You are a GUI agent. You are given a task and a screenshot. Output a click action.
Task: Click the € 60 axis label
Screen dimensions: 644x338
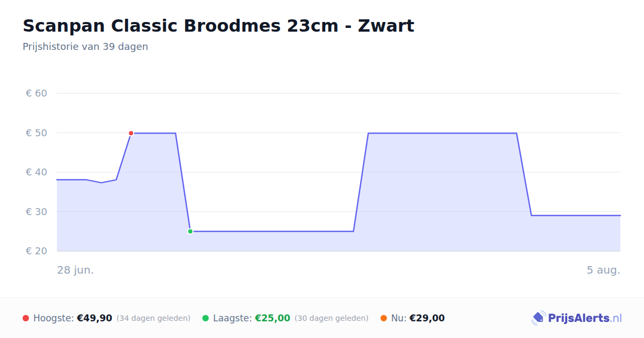tap(36, 93)
